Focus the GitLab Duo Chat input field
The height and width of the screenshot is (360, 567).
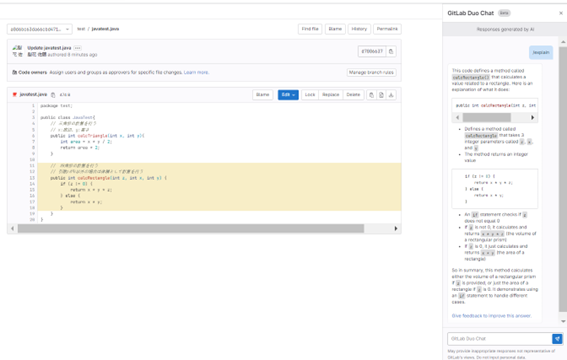[x=499, y=339]
